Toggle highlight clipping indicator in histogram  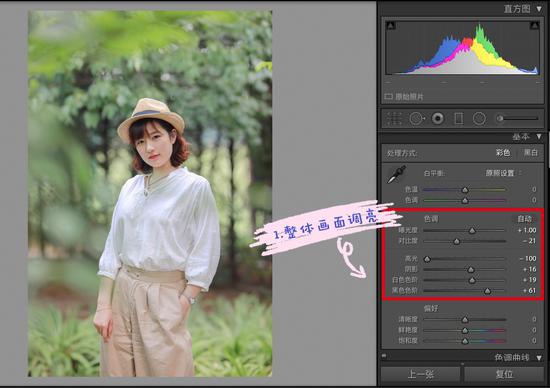pos(535,25)
